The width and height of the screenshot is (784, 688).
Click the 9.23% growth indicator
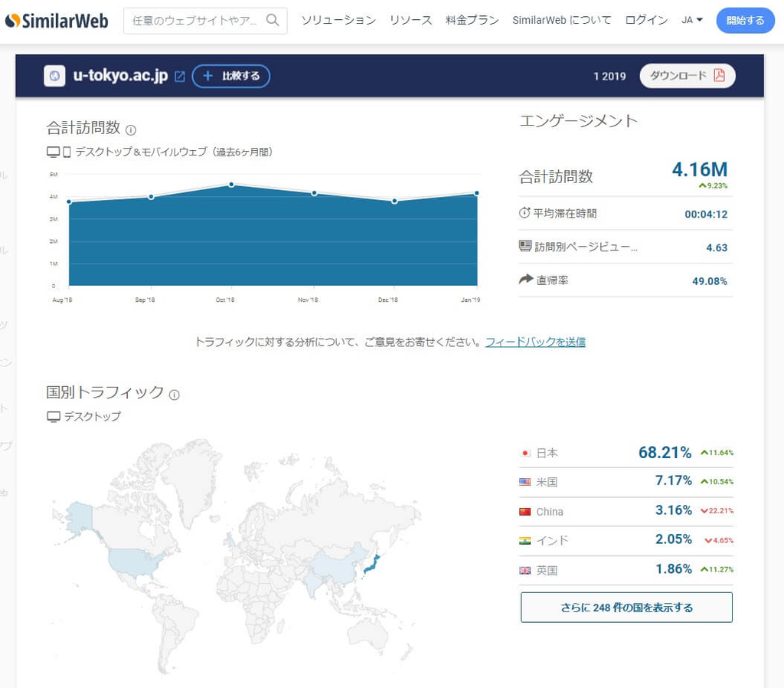coord(713,185)
